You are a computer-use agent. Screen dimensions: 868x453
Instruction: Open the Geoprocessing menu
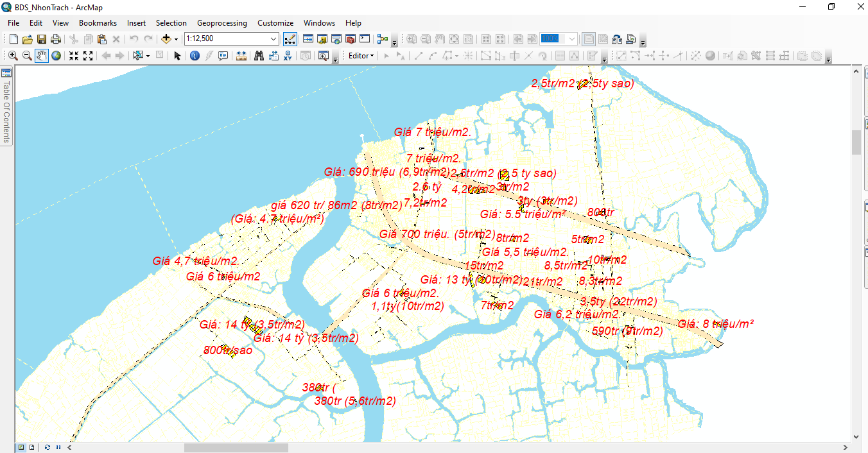[221, 22]
